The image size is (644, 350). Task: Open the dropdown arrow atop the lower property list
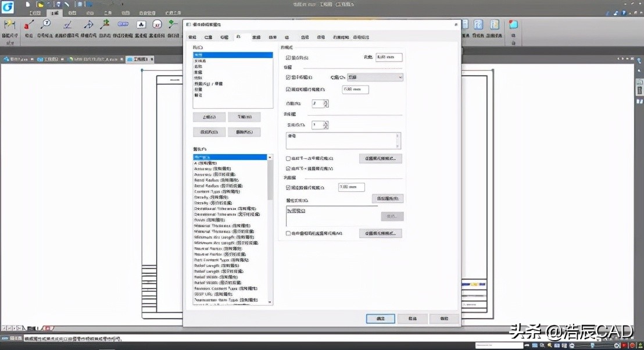click(x=270, y=158)
